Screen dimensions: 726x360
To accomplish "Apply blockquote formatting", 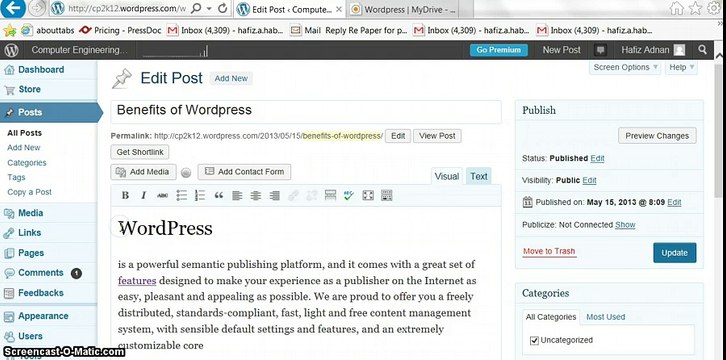I will click(x=219, y=196).
